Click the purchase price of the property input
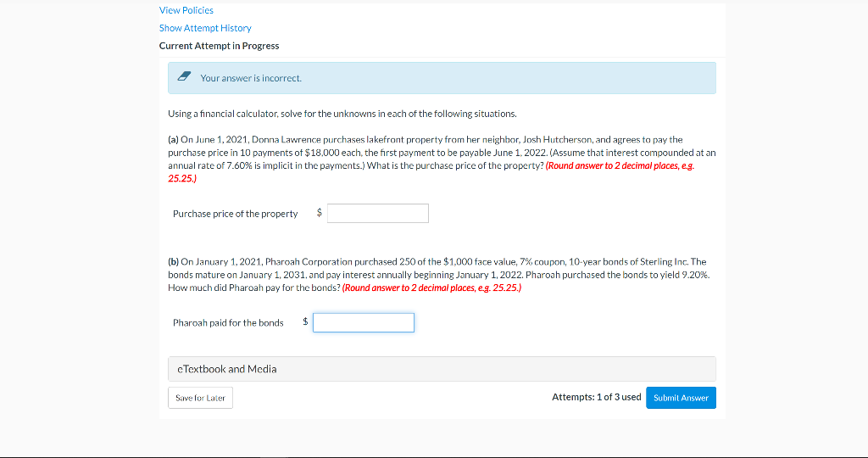The image size is (868, 458). [377, 213]
